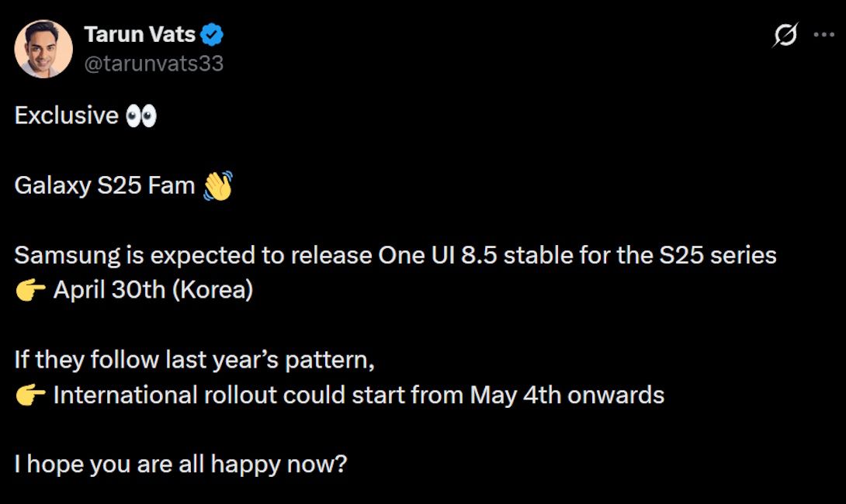Click the waving hand emoji
Viewport: 846px width, 504px height.
tap(217, 186)
